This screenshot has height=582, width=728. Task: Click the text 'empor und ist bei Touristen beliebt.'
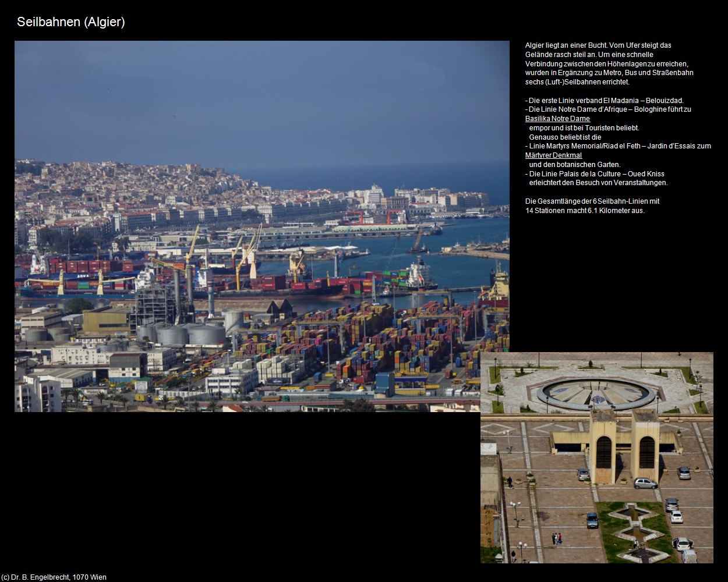pyautogui.click(x=584, y=128)
